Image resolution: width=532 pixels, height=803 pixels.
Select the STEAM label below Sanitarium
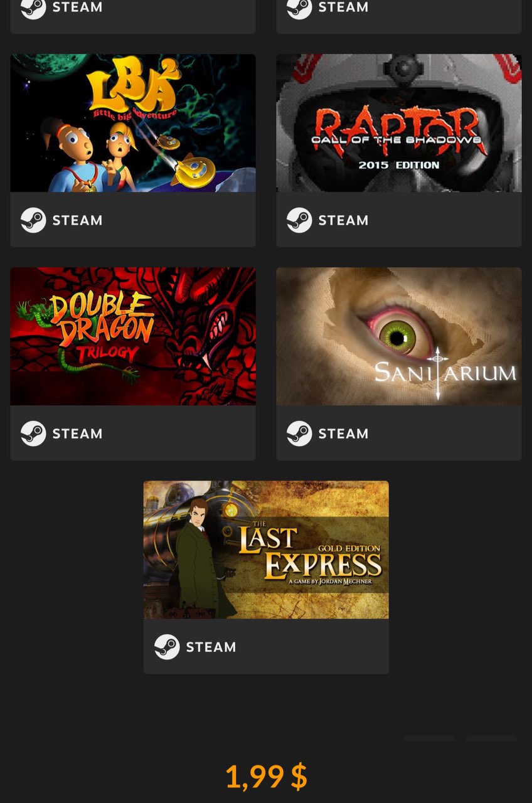tap(343, 433)
